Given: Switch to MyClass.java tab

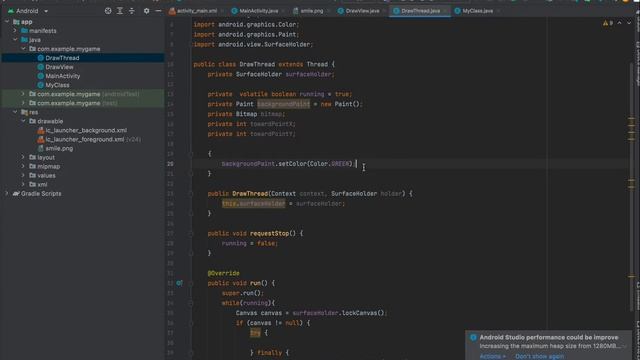Looking at the screenshot, I should (x=477, y=11).
